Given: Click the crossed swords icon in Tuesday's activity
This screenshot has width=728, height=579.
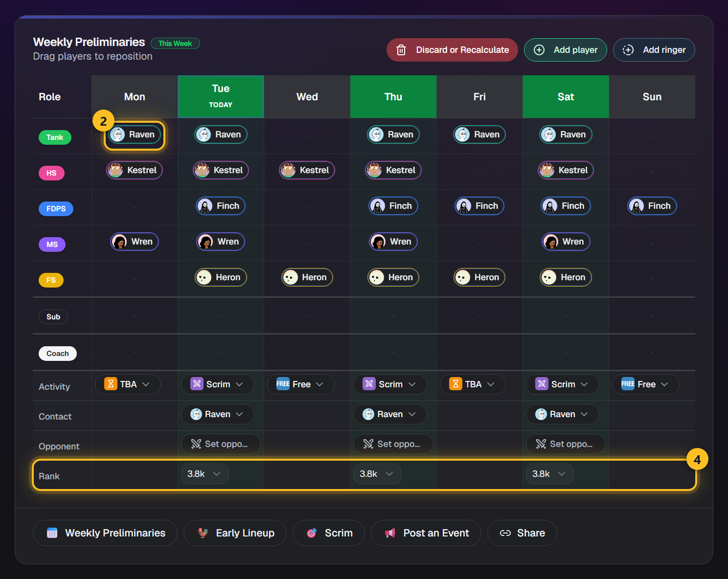Looking at the screenshot, I should (197, 384).
